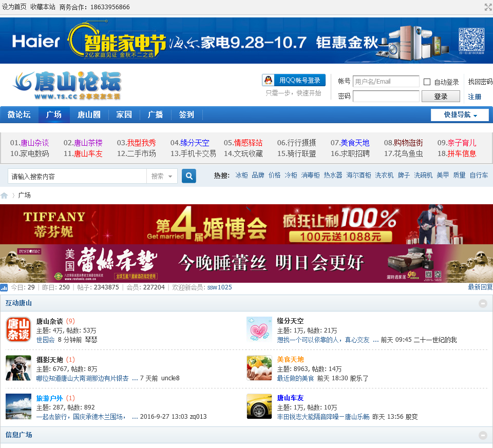The image size is (493, 448).
Task: Click the QQ penguin login icon
Action: pos(268,80)
